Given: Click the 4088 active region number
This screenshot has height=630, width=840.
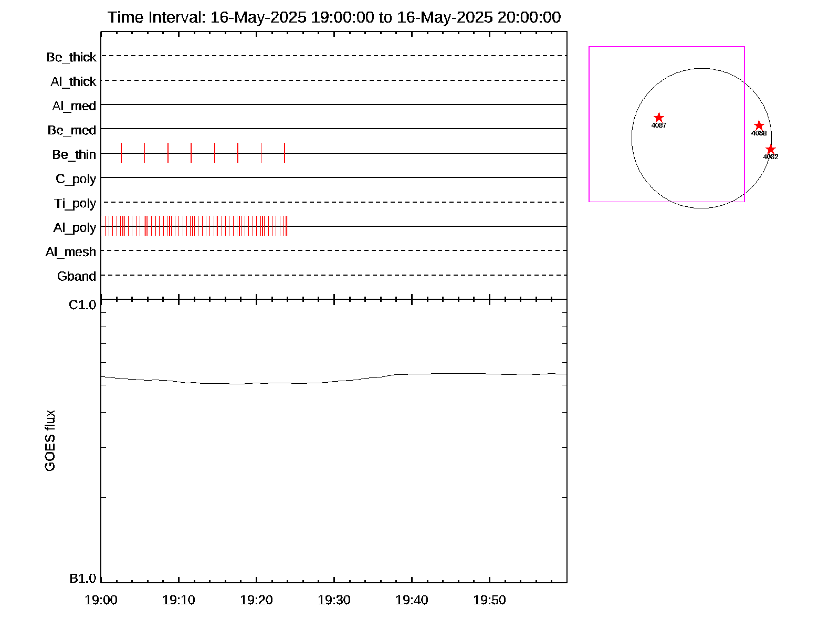Looking at the screenshot, I should click(759, 133).
